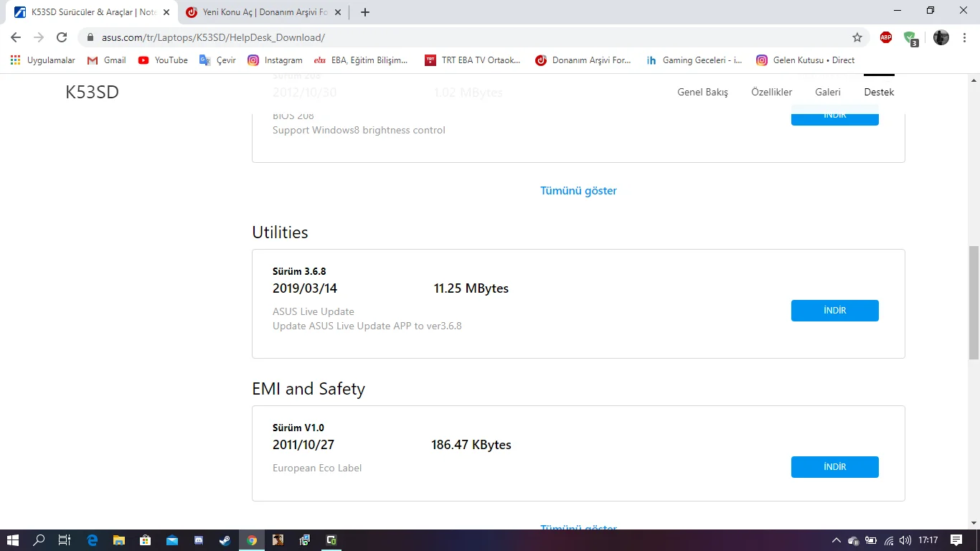Viewport: 980px width, 551px height.
Task: Download ASUS Live Update with İNDİR
Action: point(835,311)
